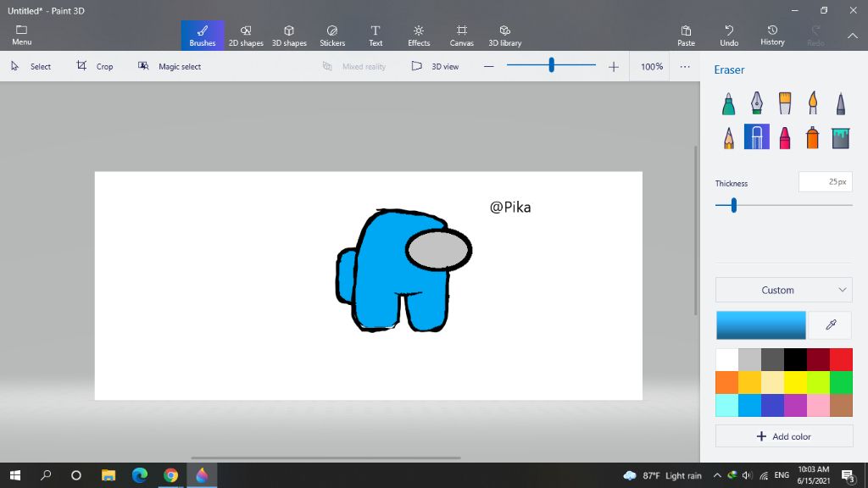This screenshot has width=868, height=488.
Task: Activate the Select tool
Action: [x=31, y=66]
